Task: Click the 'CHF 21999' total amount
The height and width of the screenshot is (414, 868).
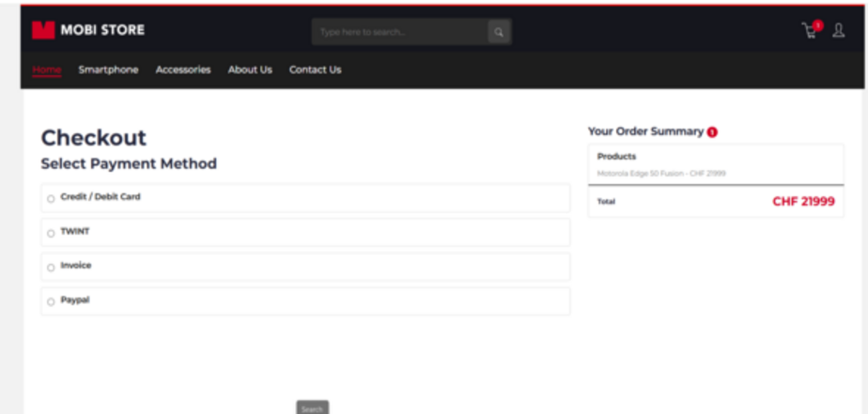Action: tap(804, 202)
